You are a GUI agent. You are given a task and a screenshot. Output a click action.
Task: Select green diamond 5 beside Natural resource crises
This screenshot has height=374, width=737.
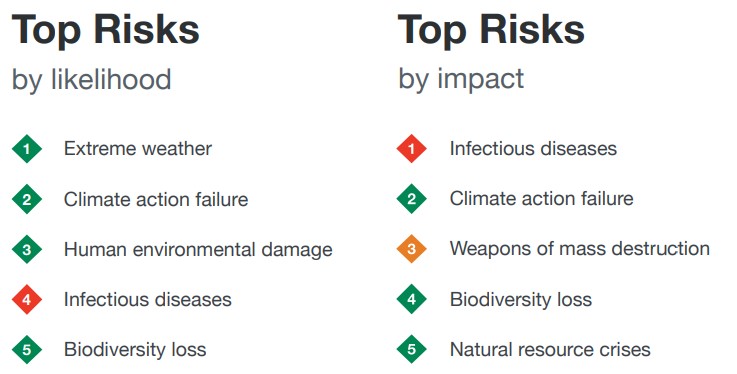(412, 349)
